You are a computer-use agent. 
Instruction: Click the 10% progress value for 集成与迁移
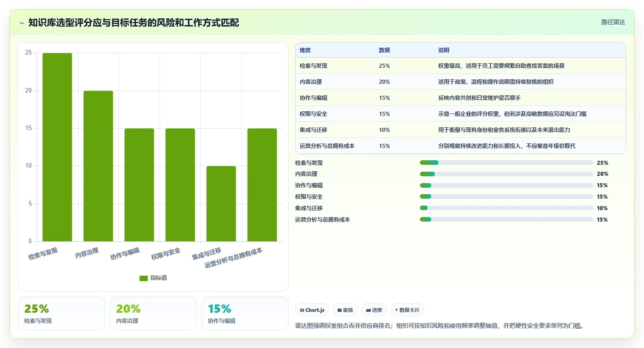pos(602,208)
